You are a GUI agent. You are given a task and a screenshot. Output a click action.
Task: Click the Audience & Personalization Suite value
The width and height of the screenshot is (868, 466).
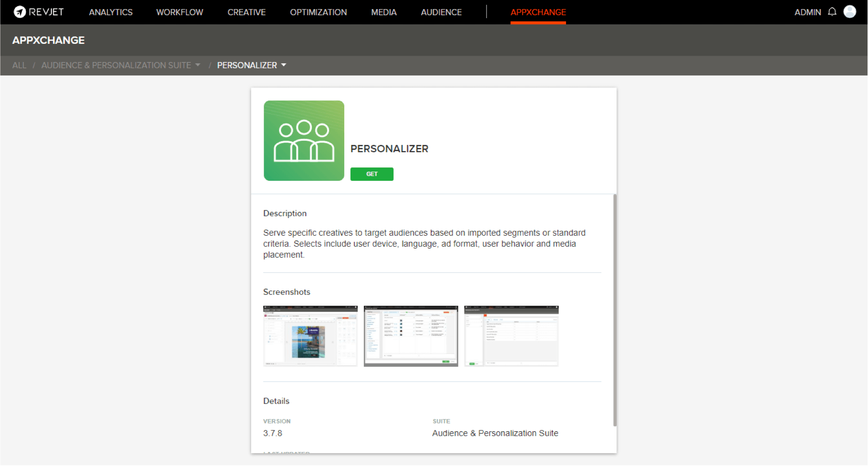(495, 433)
